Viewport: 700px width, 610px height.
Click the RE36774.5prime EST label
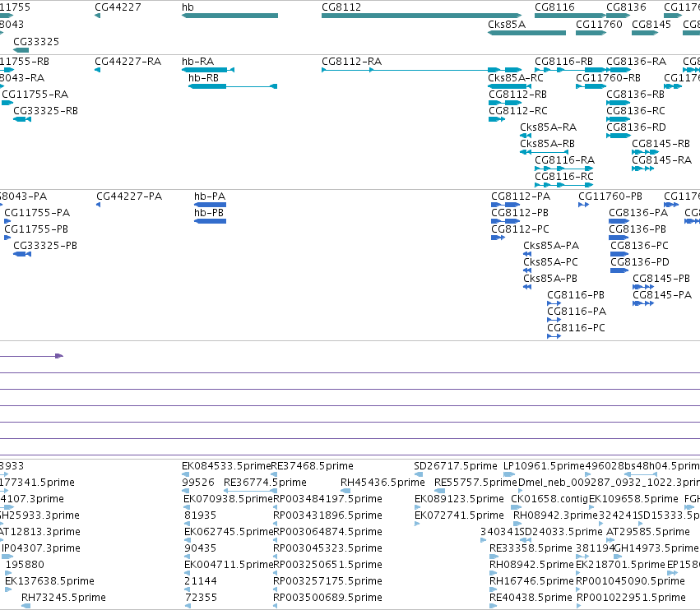pos(265,483)
